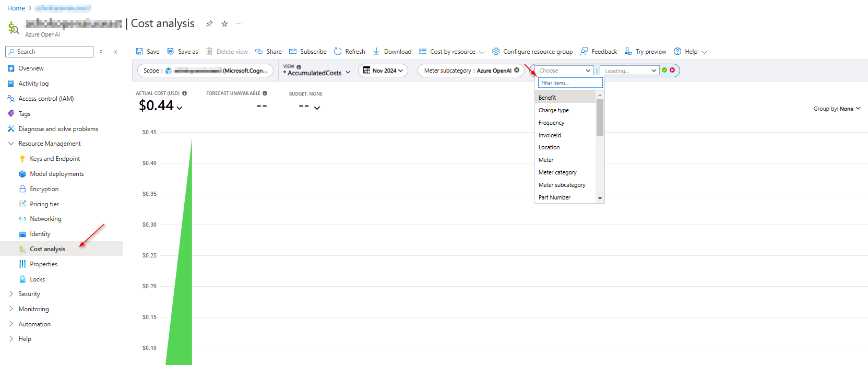The height and width of the screenshot is (365, 868).
Task: Remove the Meter subcategory filter
Action: coord(517,70)
